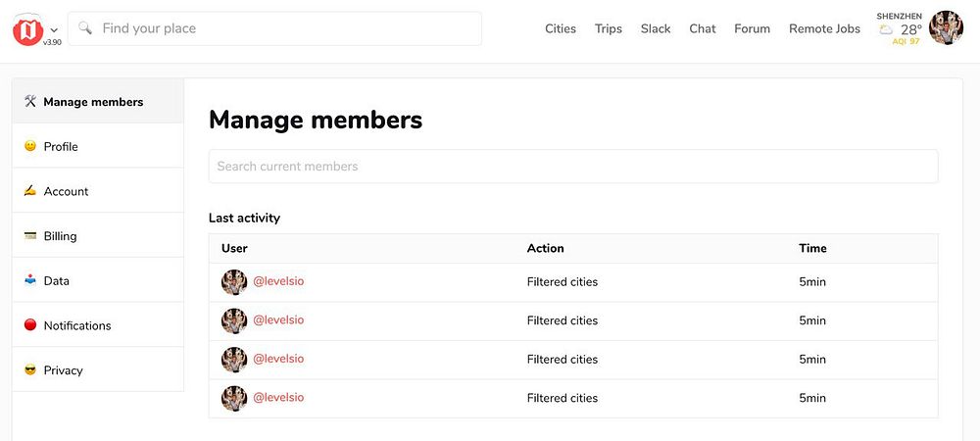The image size is (980, 441).
Task: Click the inbox icon beside Data
Action: (x=30, y=280)
